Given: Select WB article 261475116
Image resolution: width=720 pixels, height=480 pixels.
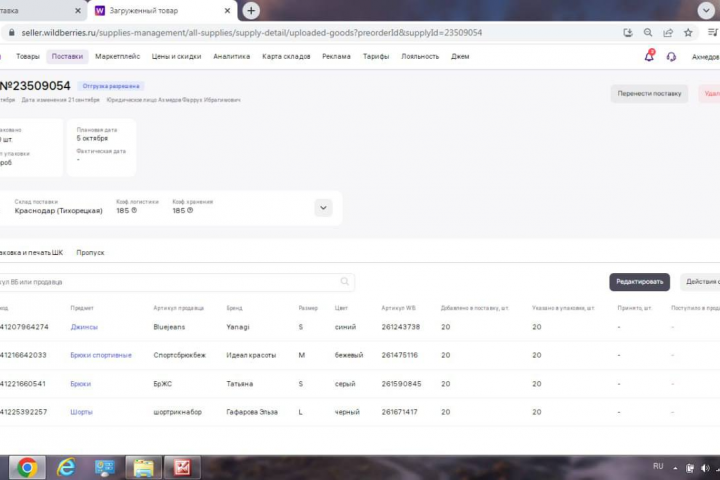Looking at the screenshot, I should tap(399, 355).
